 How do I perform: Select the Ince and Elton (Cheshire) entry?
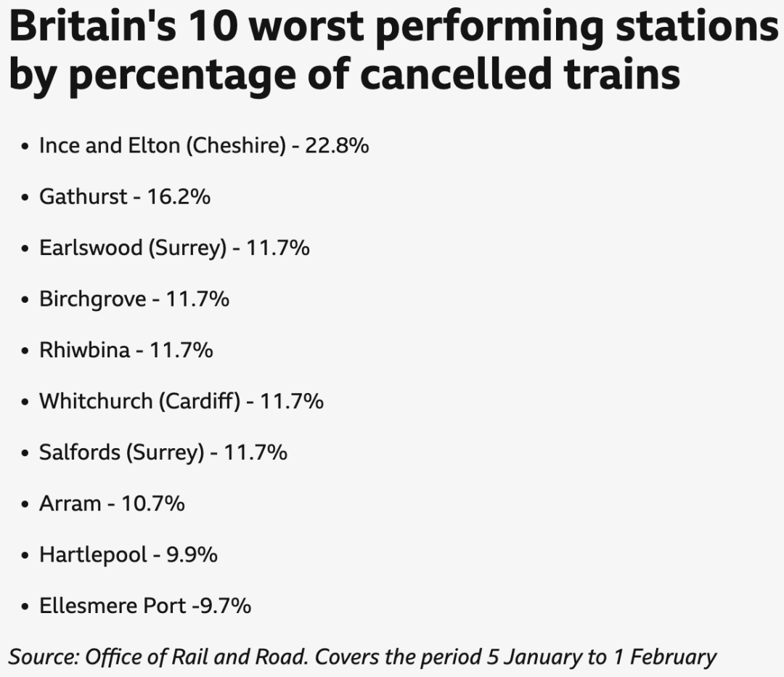(204, 146)
